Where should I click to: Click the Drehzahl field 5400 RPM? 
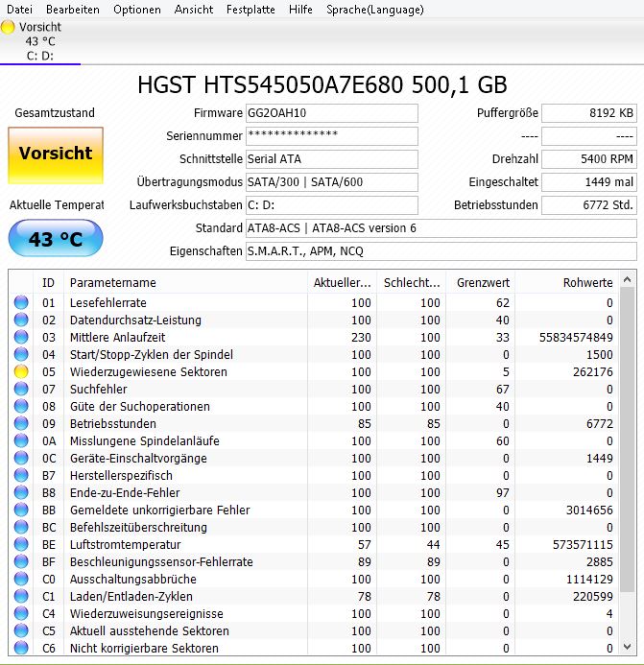point(589,159)
